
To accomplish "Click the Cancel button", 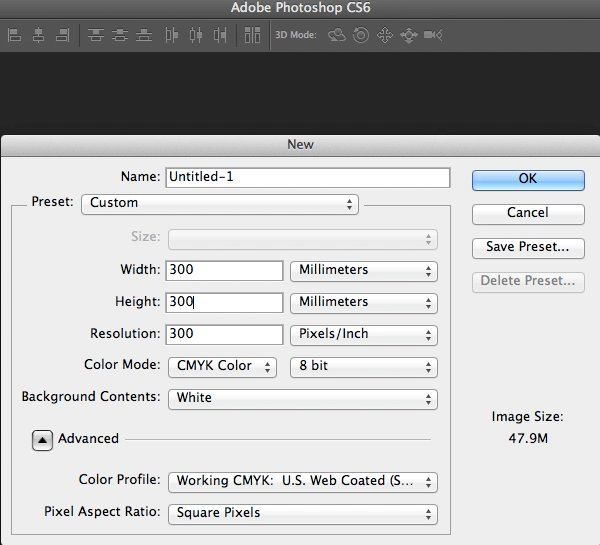I will (528, 213).
